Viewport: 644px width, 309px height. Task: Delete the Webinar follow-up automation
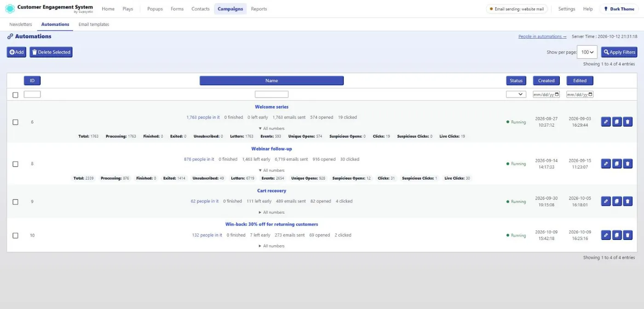tap(628, 163)
